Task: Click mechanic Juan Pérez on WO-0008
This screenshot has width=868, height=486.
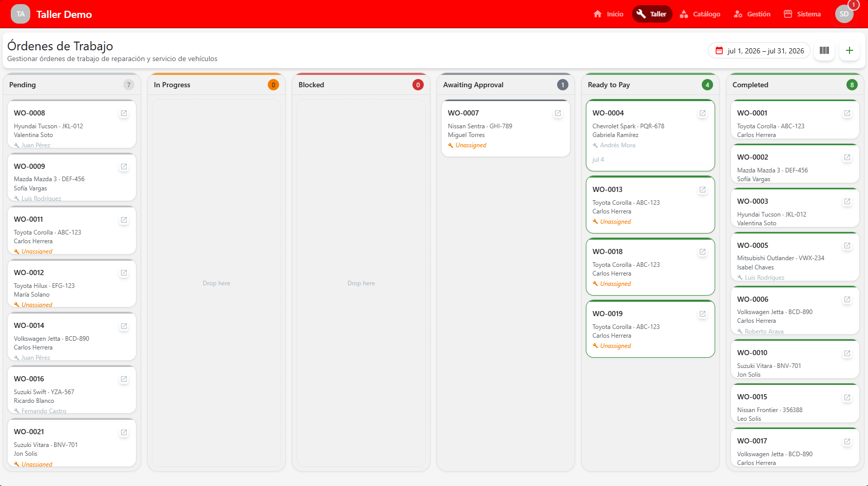Action: point(36,145)
